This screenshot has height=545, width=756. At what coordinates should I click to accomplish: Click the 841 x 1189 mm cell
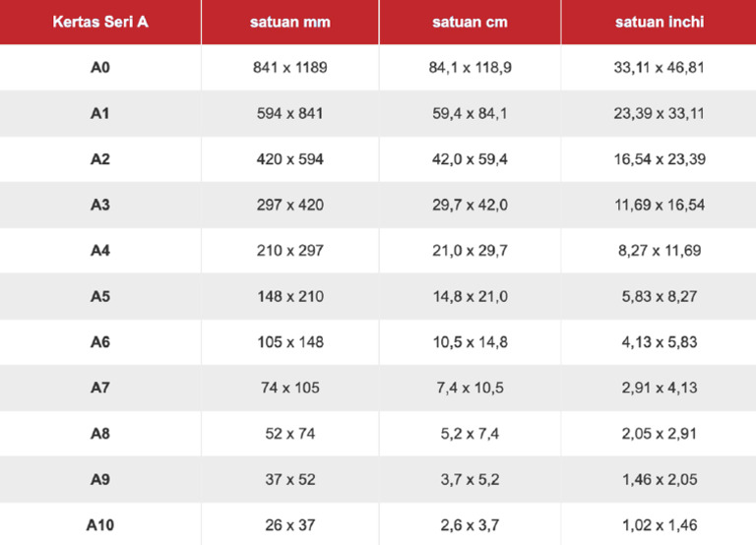coord(290,68)
